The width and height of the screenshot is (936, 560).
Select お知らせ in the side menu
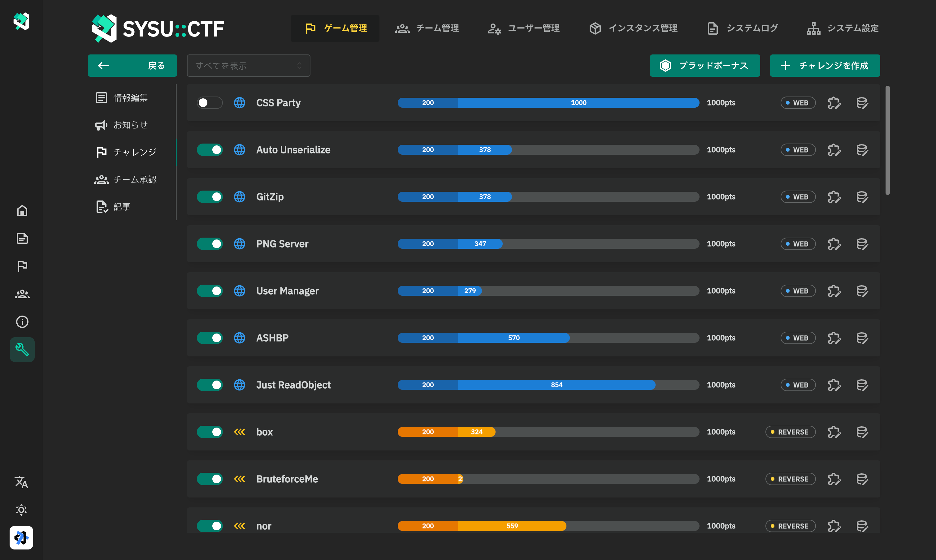point(131,125)
